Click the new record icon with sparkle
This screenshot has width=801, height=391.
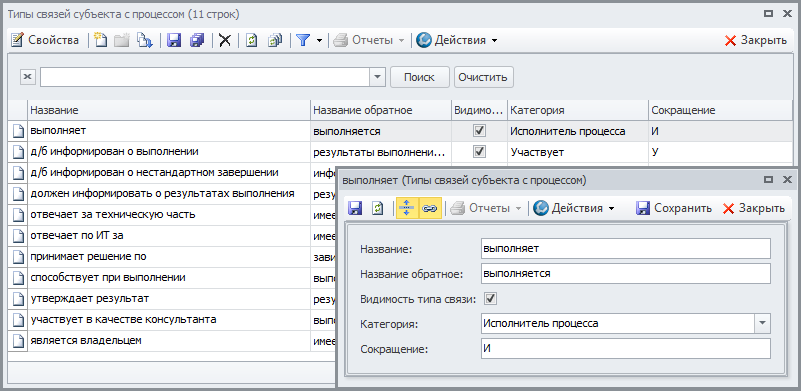click(101, 40)
